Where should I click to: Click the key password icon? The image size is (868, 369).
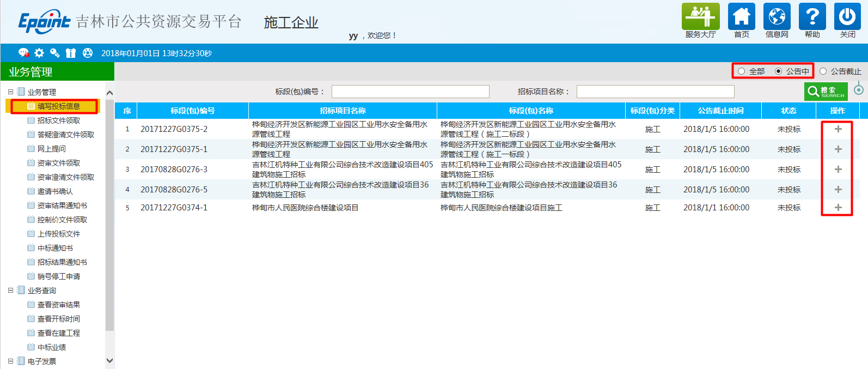click(55, 53)
